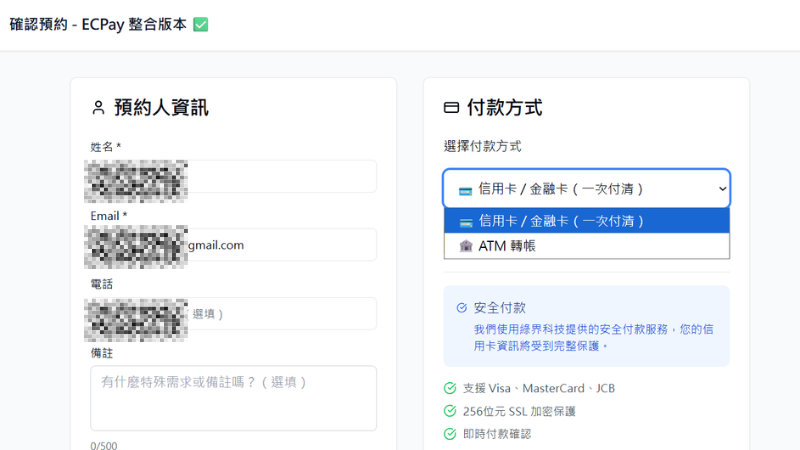This screenshot has height=450, width=800.
Task: Click the person icon beside 預約人資訊
Action: 98,108
